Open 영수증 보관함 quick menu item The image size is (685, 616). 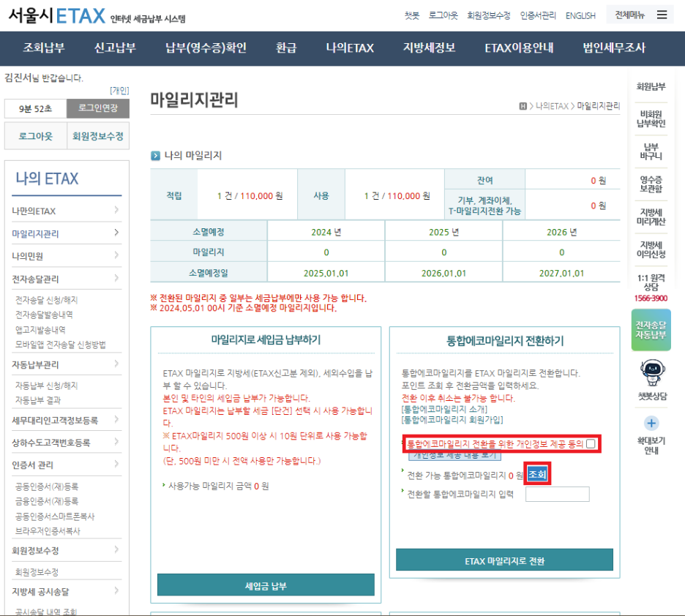[651, 184]
